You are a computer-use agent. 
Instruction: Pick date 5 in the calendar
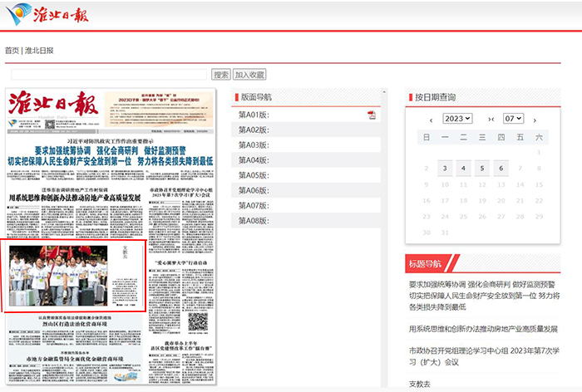(482, 169)
